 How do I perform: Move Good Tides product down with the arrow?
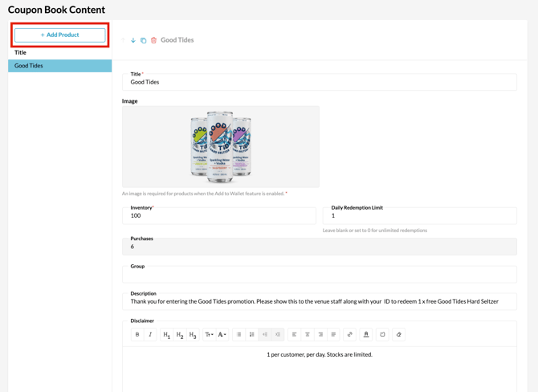[x=133, y=40]
